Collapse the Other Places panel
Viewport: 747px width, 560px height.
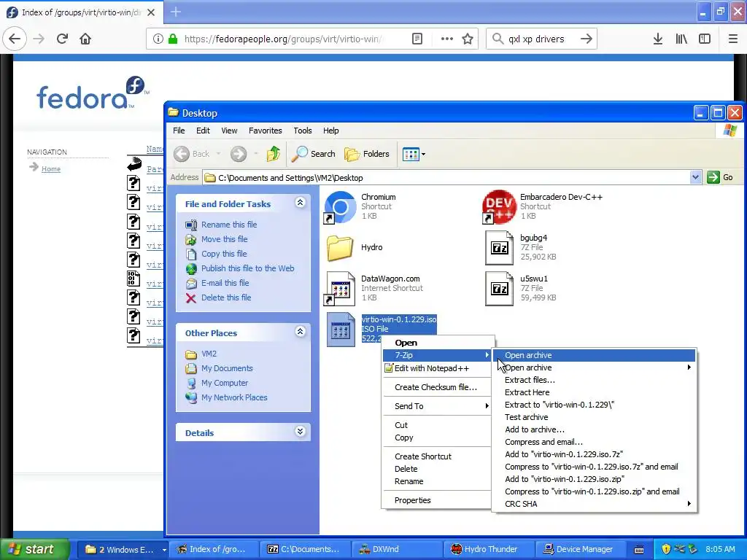[x=300, y=332]
